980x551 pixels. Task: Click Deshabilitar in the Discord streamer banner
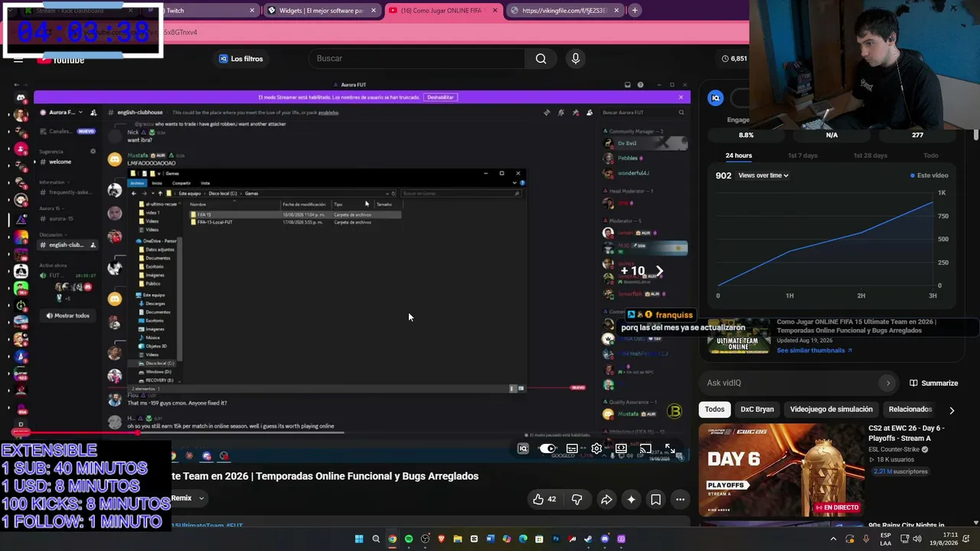[441, 97]
